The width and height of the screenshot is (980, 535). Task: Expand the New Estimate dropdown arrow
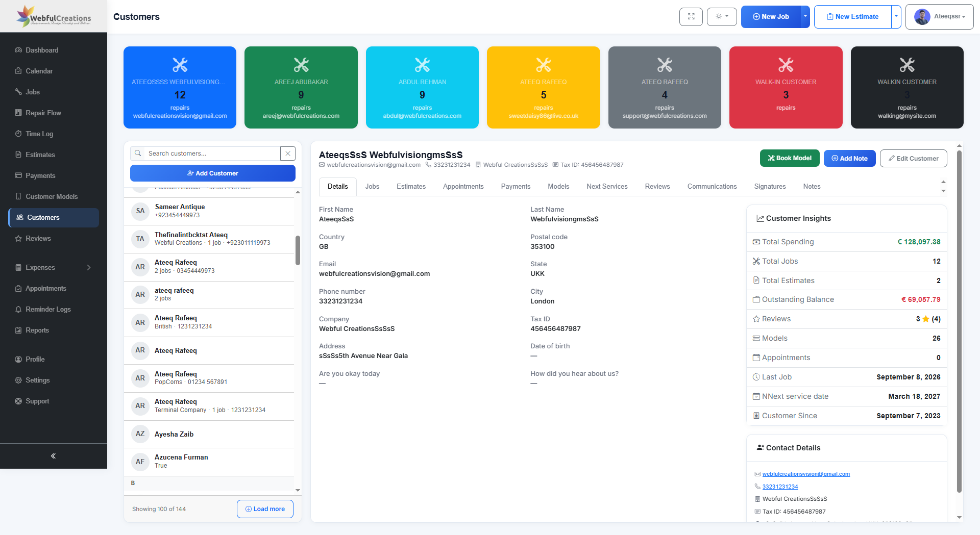click(x=896, y=17)
